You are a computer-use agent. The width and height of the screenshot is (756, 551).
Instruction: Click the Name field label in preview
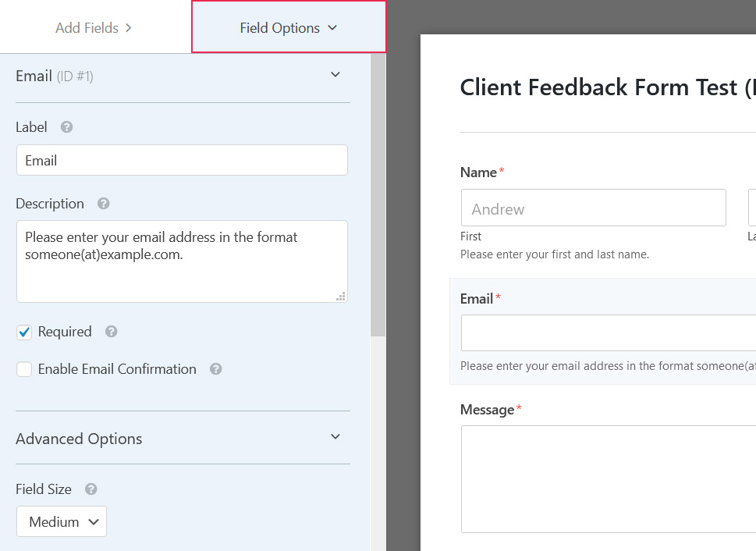[x=478, y=172]
